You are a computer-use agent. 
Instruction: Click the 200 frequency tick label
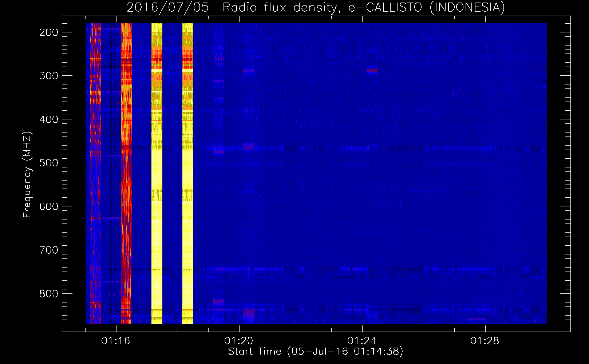(x=49, y=32)
